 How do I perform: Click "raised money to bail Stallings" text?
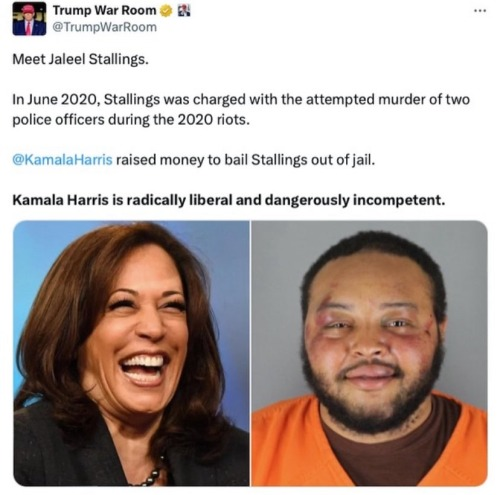coord(212,160)
